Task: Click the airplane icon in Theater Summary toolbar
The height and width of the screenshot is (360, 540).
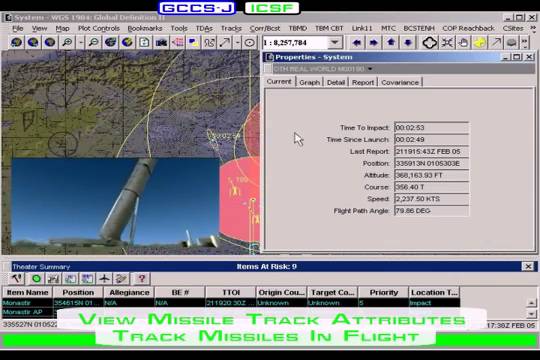Action: pyautogui.click(x=104, y=278)
